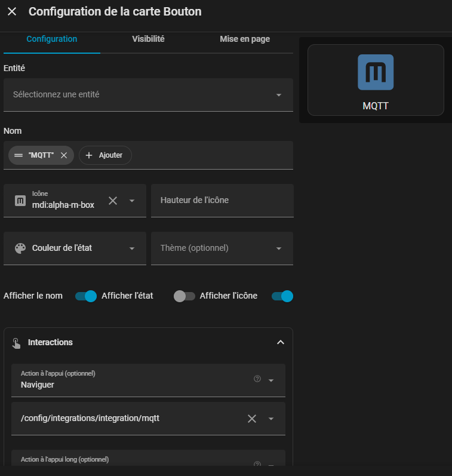The width and height of the screenshot is (452, 476).
Task: Open the Thème (optionnel) dropdown
Action: pyautogui.click(x=222, y=248)
